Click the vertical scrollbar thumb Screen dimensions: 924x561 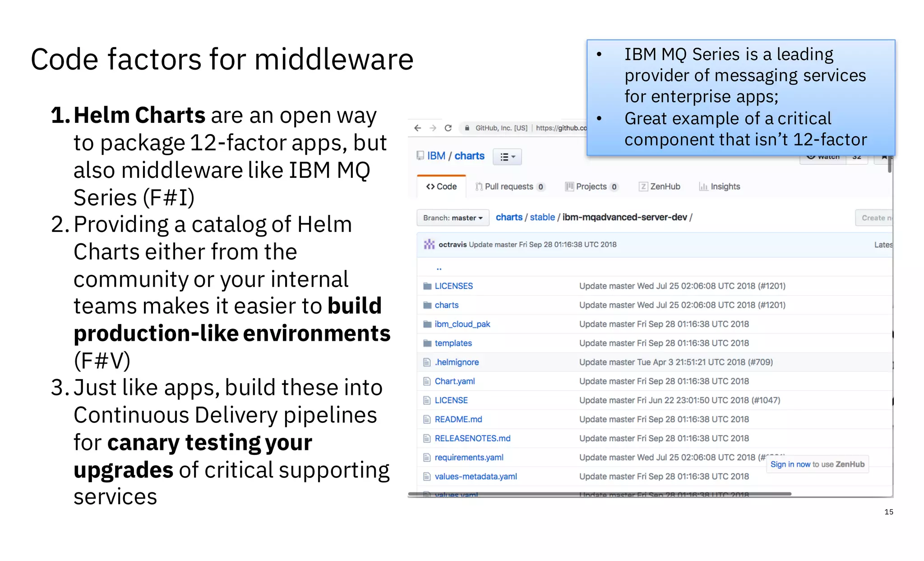(x=890, y=163)
